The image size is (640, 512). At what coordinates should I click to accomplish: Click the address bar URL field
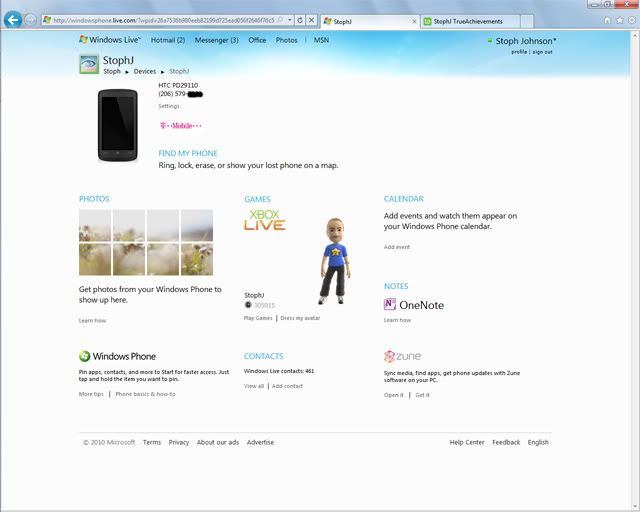coord(163,20)
